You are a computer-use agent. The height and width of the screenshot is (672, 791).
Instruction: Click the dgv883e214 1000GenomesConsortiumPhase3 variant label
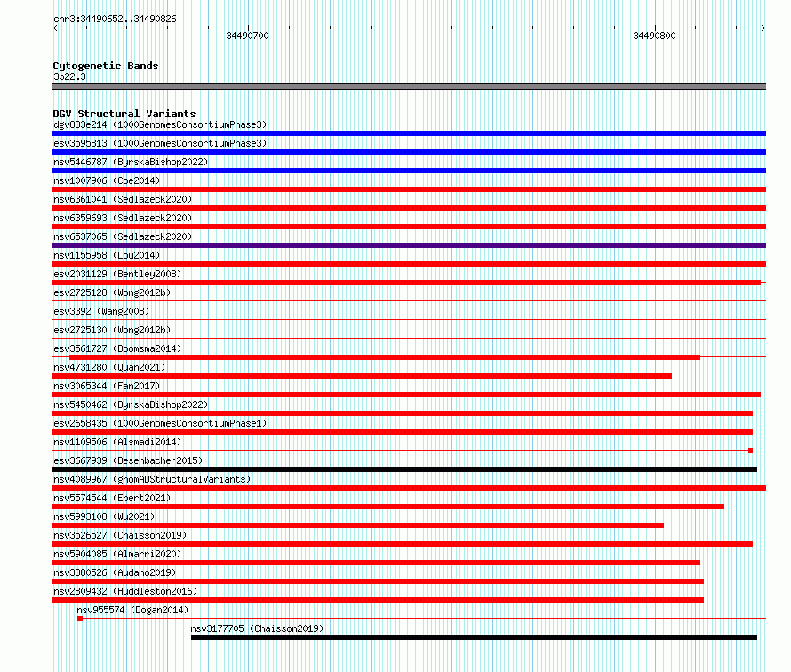point(160,124)
